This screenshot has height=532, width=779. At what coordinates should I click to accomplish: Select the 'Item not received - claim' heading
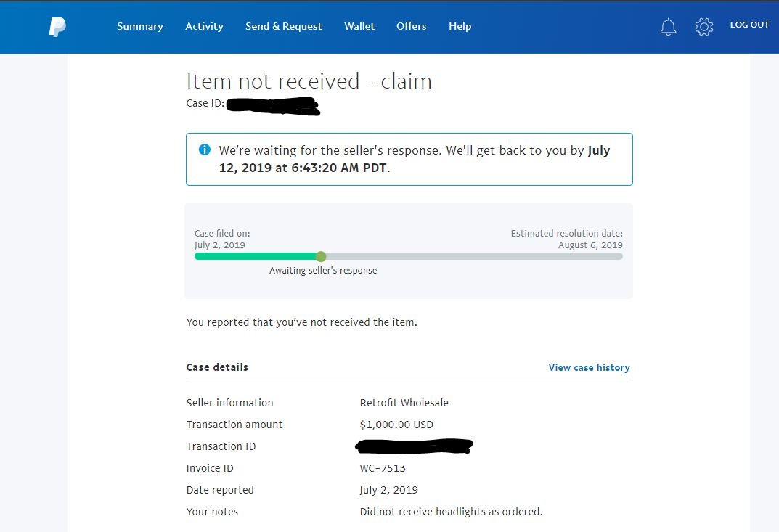pyautogui.click(x=309, y=81)
